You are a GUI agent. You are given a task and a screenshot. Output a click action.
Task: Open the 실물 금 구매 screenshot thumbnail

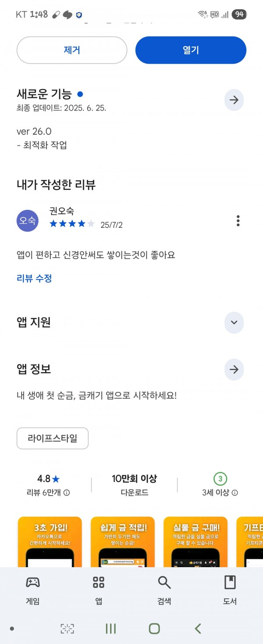195,542
